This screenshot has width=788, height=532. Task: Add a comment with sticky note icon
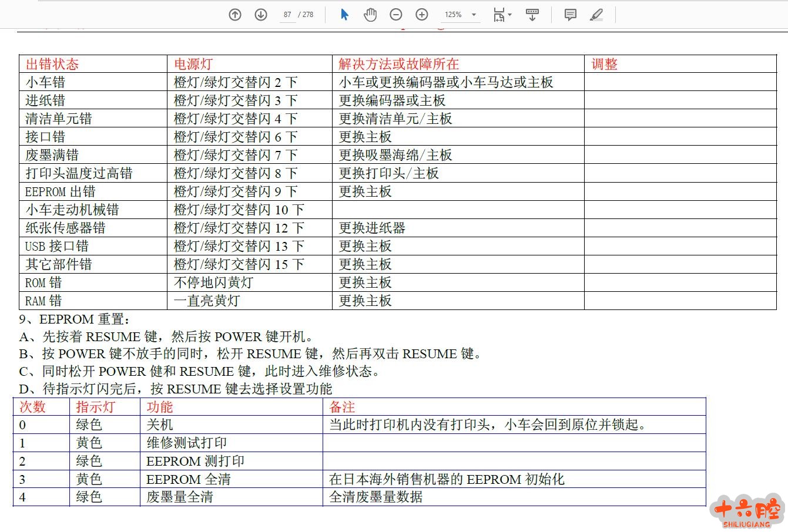pos(570,15)
